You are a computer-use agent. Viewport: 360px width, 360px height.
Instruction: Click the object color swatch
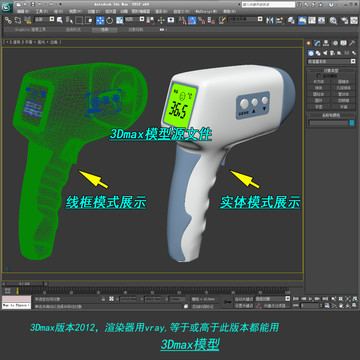point(352,123)
